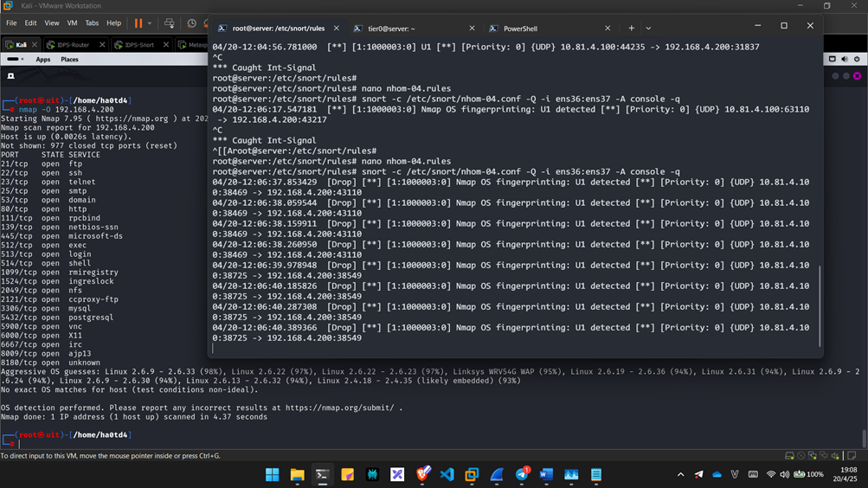Close the root@server /etc/snort/rules tab
This screenshot has height=488, width=868.
click(x=336, y=29)
